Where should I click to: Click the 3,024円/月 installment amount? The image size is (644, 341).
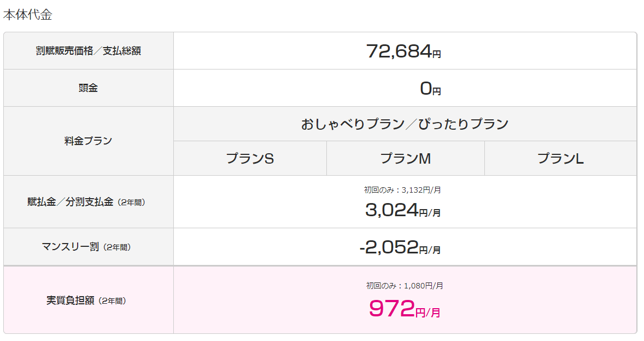pyautogui.click(x=403, y=210)
